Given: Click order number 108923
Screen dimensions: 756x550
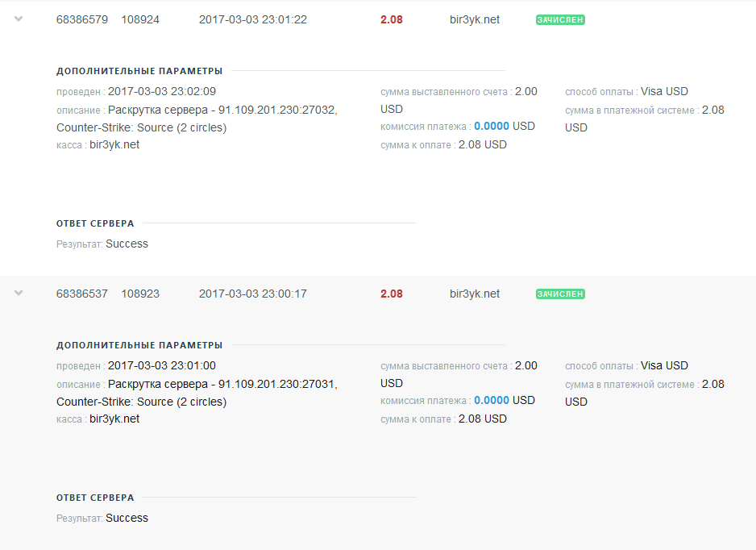Looking at the screenshot, I should pyautogui.click(x=140, y=294).
